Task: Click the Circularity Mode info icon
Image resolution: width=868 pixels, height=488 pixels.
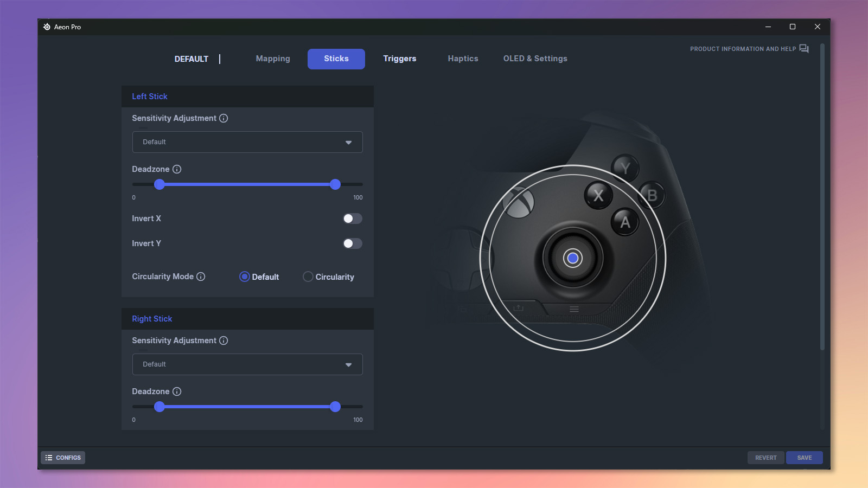Action: click(x=201, y=277)
